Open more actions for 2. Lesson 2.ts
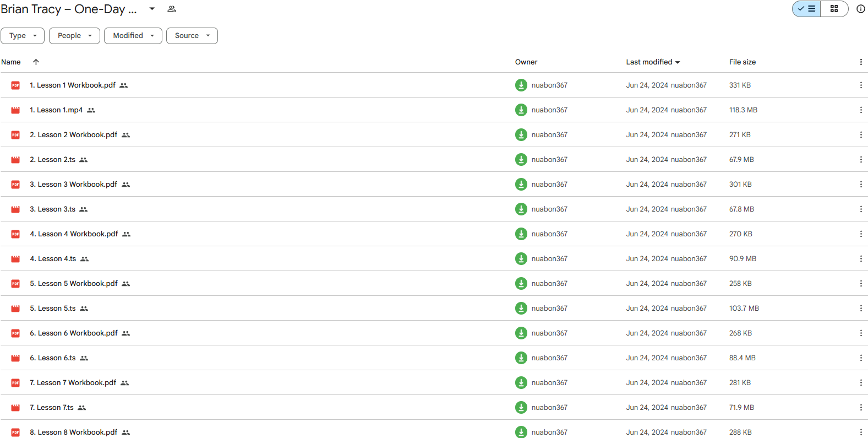868x438 pixels. (861, 160)
